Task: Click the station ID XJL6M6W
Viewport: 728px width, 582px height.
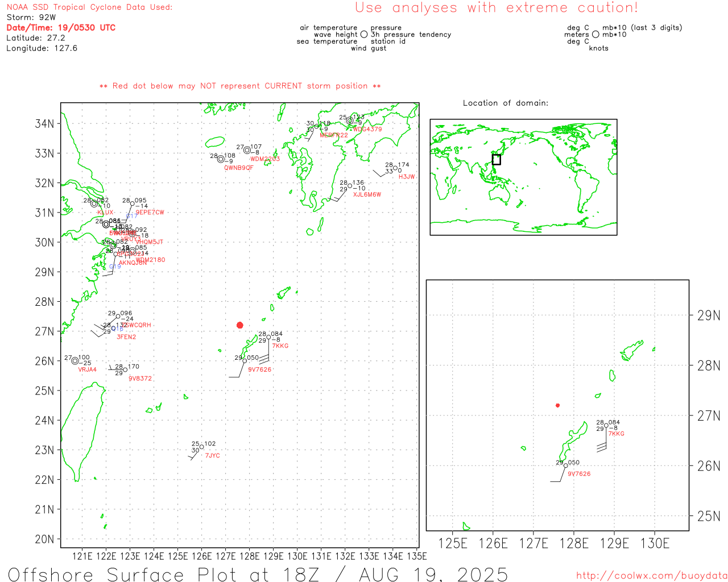Action: (x=367, y=194)
